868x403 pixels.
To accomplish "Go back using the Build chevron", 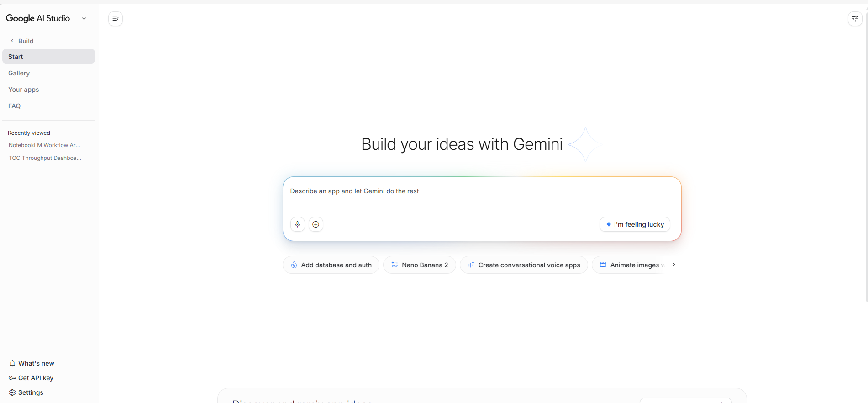I will click(12, 41).
